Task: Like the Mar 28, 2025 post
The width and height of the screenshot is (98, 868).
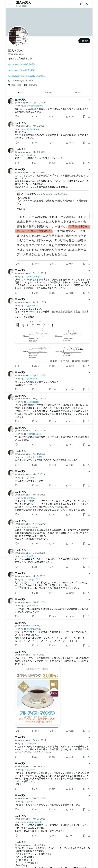Action: tap(50, 163)
